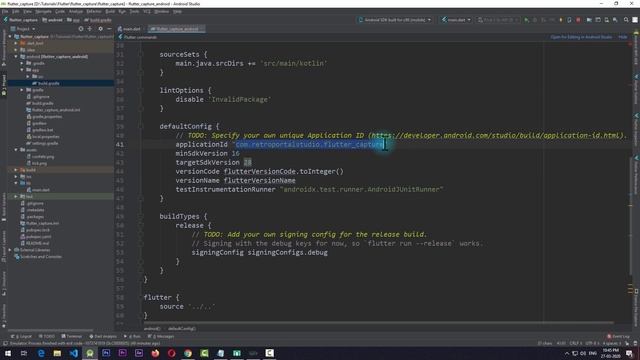
Task: Open Windows notification center icon
Action: click(x=629, y=353)
